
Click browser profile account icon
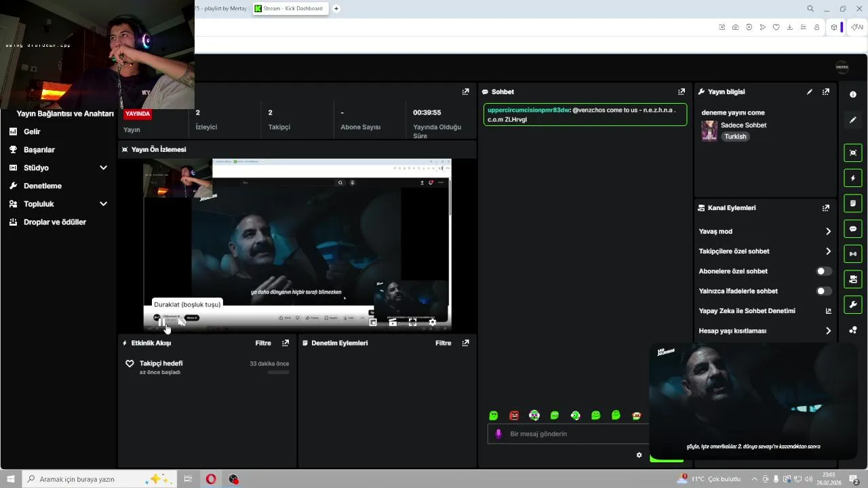816,27
